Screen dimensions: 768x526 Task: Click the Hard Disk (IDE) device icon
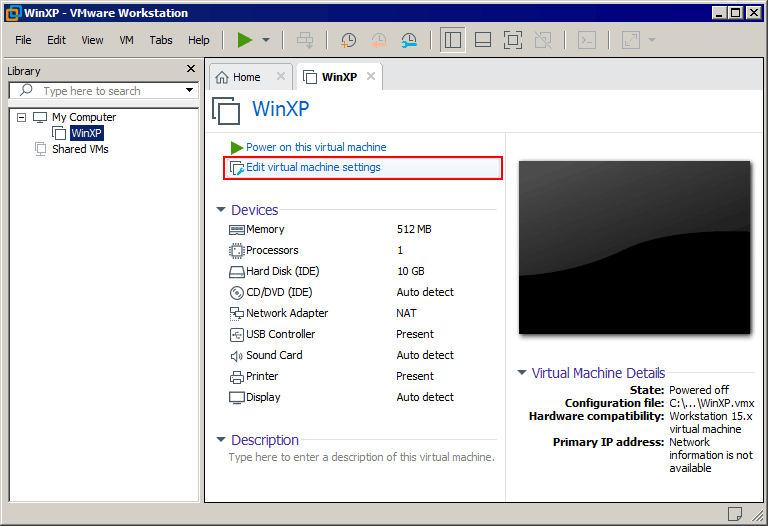237,272
